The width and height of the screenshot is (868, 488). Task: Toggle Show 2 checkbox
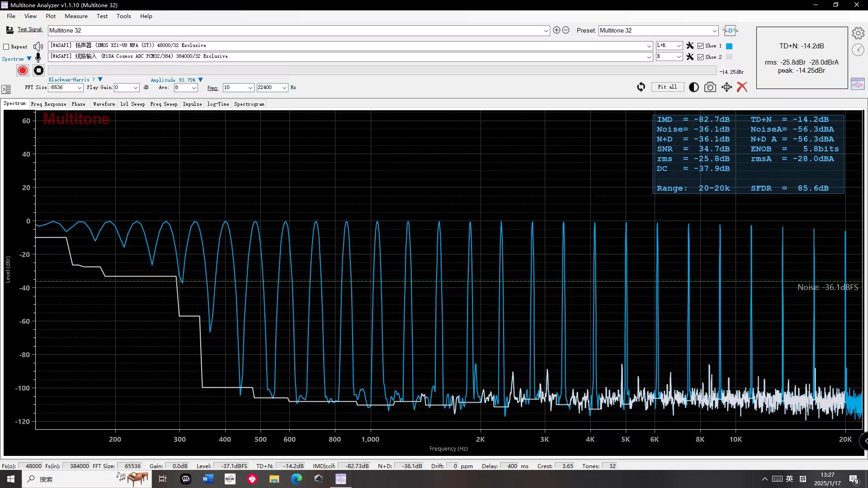coord(700,57)
